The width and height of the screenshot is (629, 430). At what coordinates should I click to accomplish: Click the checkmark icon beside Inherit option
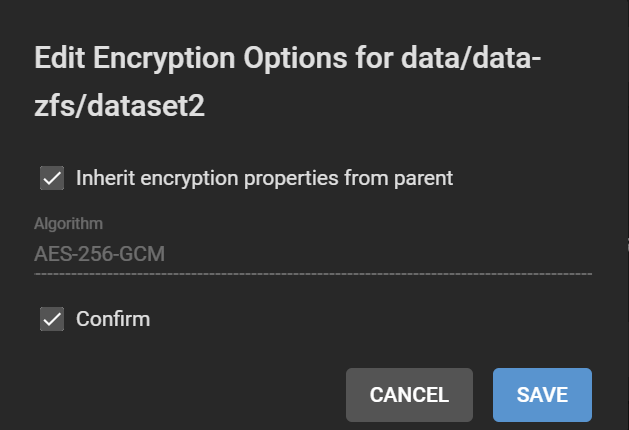click(52, 179)
